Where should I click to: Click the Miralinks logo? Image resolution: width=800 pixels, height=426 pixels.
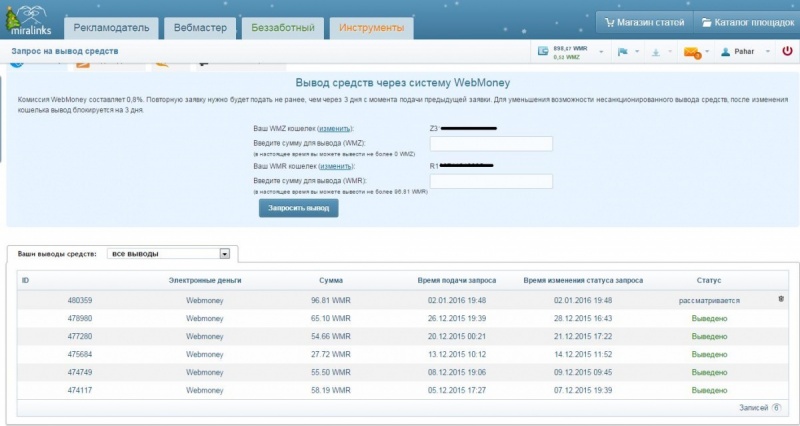(28, 19)
